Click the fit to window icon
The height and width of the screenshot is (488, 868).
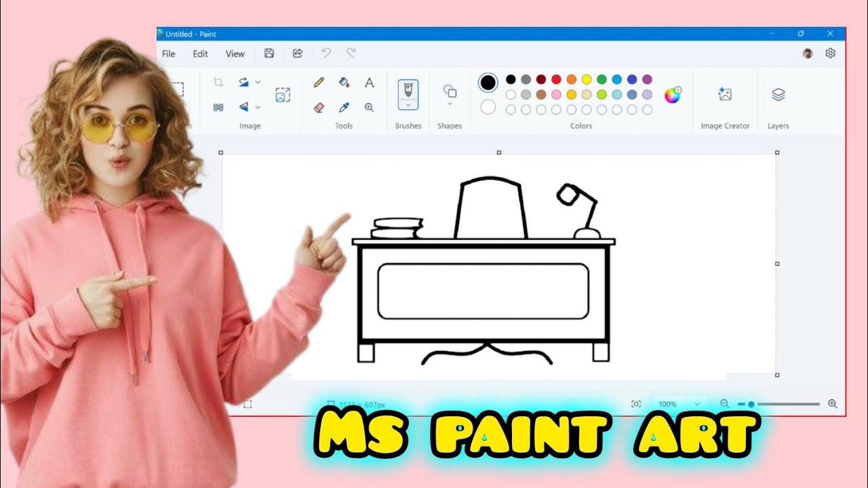pos(636,404)
